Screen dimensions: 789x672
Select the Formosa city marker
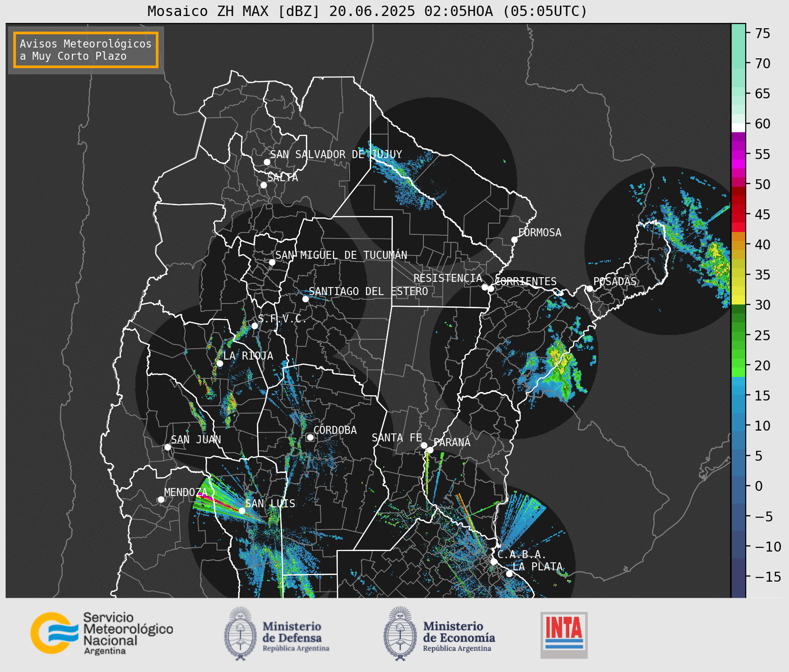pyautogui.click(x=514, y=240)
